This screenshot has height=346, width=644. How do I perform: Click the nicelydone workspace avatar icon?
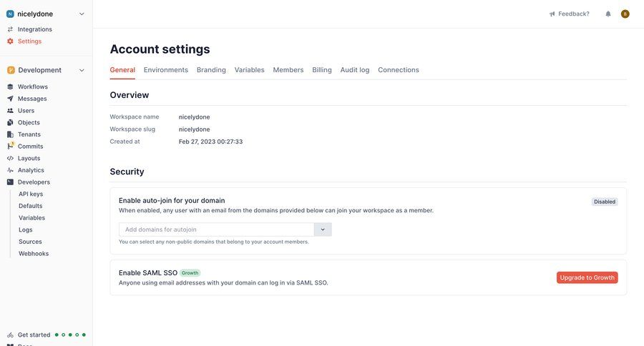click(x=10, y=14)
